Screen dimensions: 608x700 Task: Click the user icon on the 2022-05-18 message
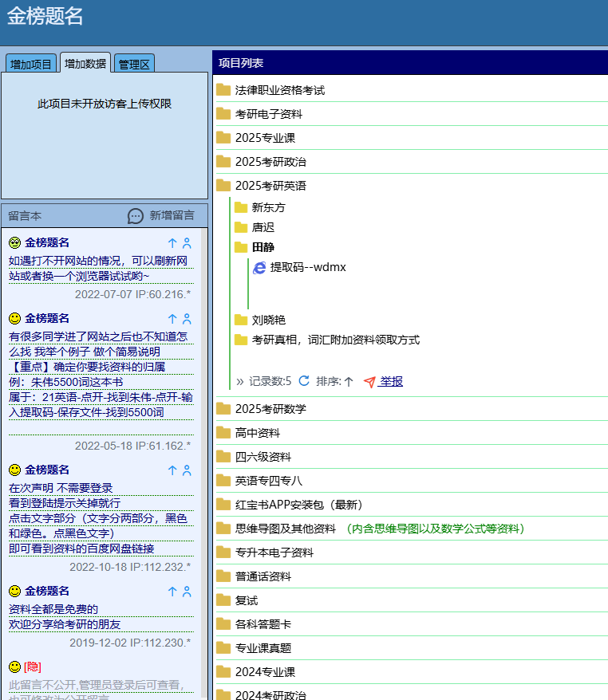click(x=187, y=318)
